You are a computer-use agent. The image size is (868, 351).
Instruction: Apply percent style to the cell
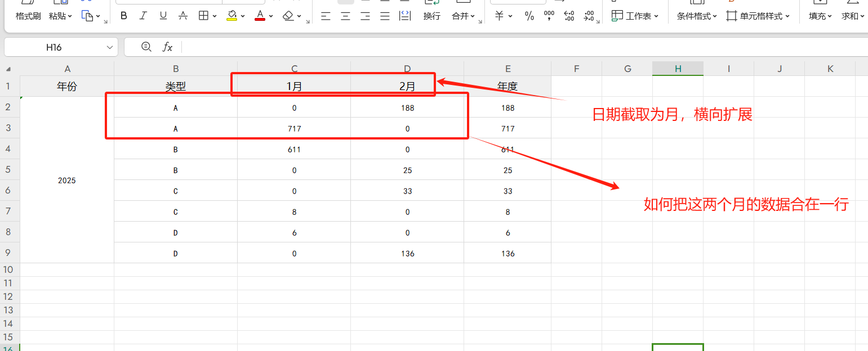[x=529, y=16]
